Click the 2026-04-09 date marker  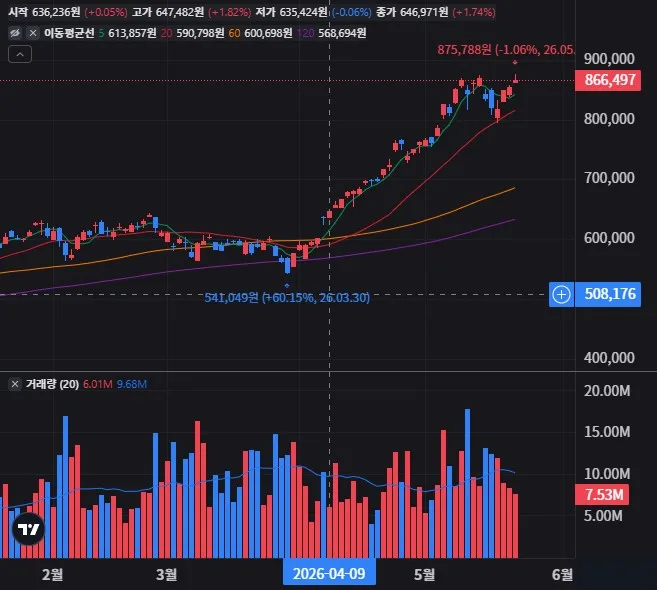point(329,573)
